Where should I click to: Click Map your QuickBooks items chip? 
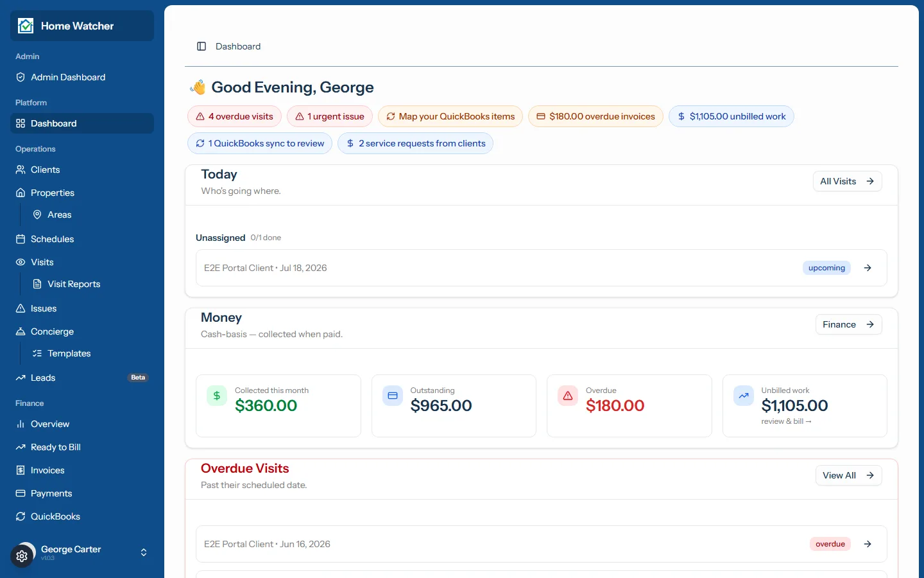[450, 116]
